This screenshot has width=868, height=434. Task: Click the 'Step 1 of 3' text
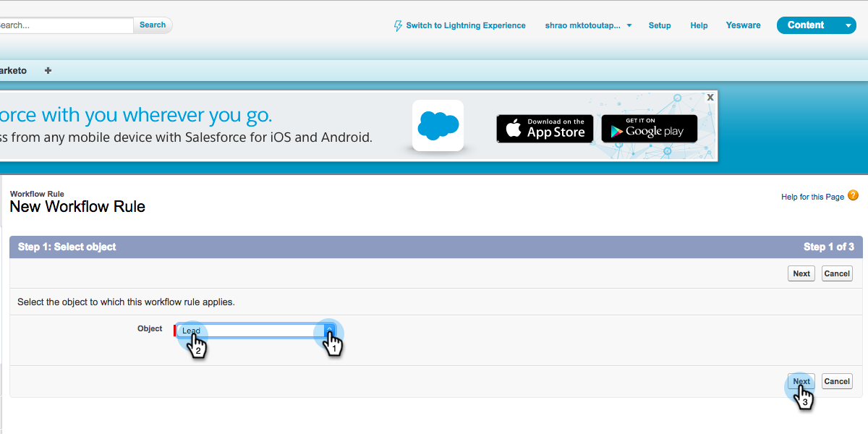click(829, 247)
